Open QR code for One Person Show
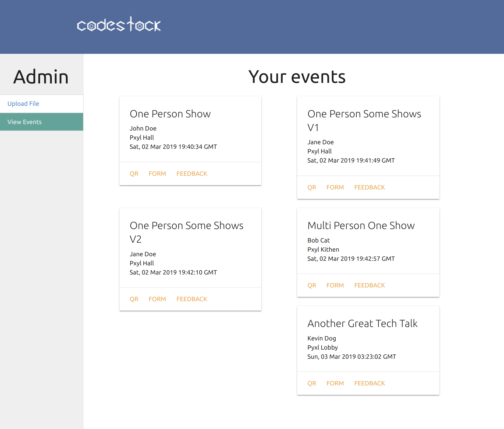Screen dimensions: 504x429 coord(134,174)
